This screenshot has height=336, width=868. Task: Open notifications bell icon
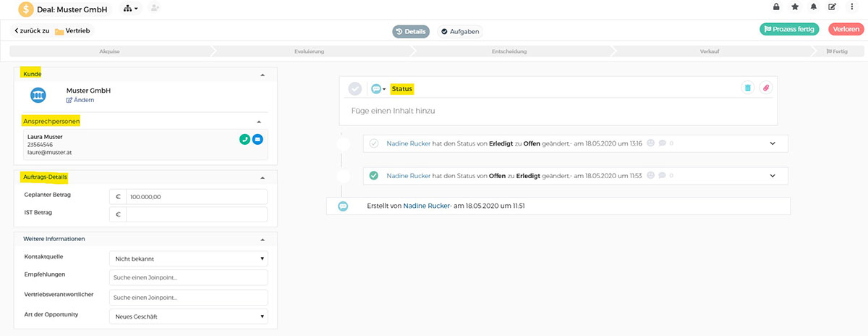tap(813, 7)
